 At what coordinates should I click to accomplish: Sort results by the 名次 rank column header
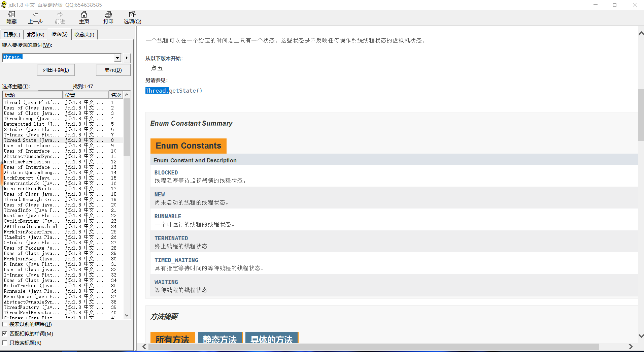116,95
